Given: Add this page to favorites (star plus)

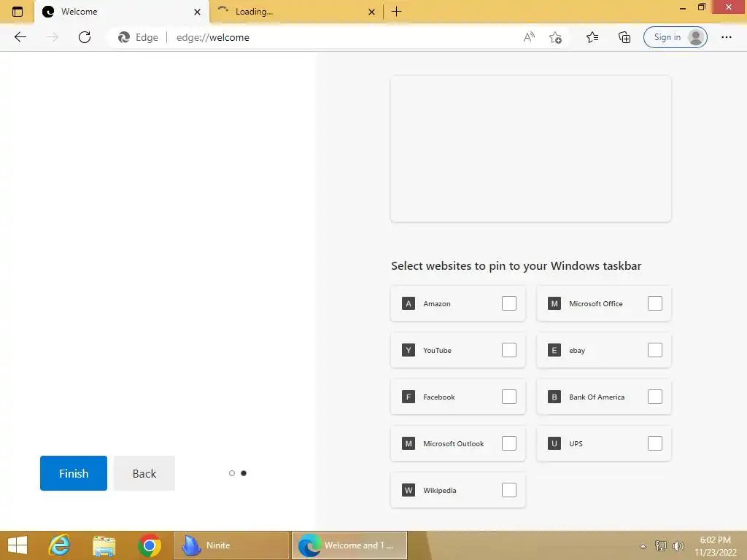Looking at the screenshot, I should [555, 37].
